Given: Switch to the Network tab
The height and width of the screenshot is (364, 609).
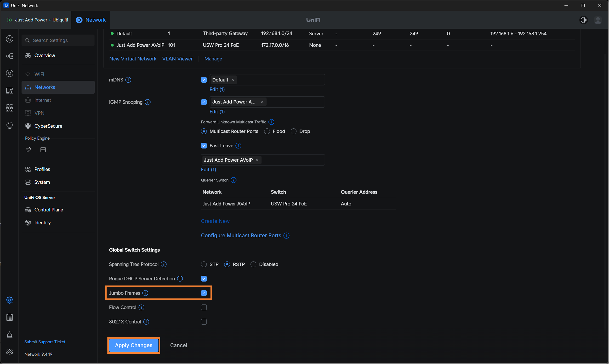Looking at the screenshot, I should click(x=91, y=20).
